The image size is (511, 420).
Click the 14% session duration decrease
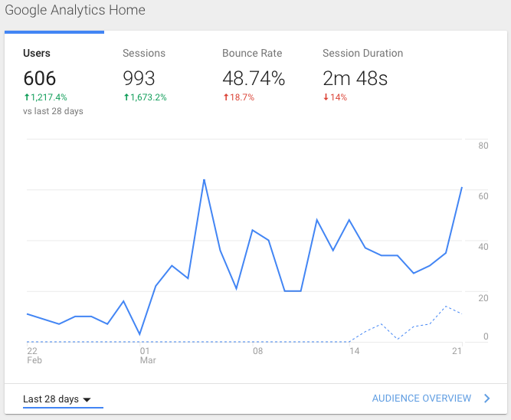[x=335, y=97]
